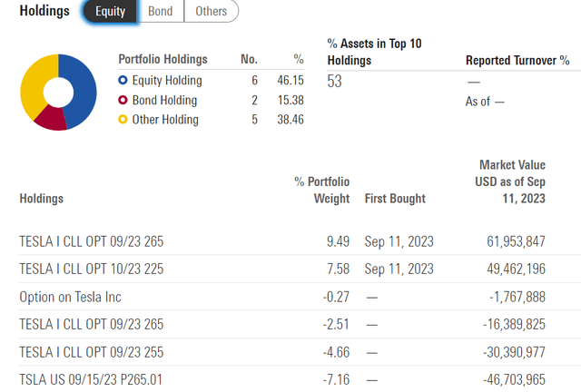This screenshot has height=392, width=581.
Task: Click the red Bond Holding legend circle
Action: [x=123, y=100]
